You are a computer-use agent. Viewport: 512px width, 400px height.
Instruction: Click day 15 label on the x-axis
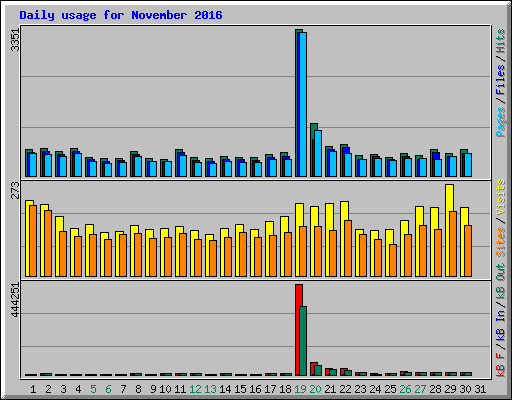[x=240, y=389]
